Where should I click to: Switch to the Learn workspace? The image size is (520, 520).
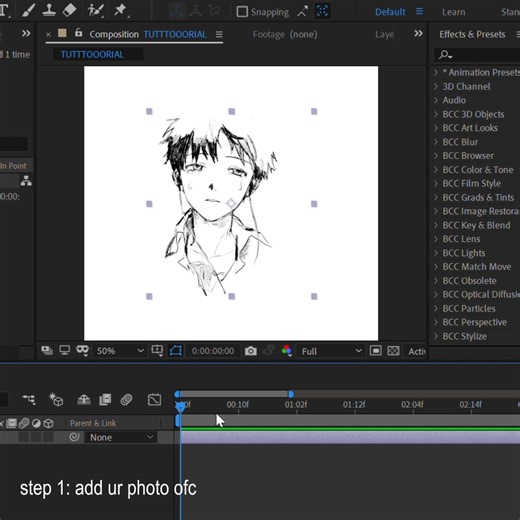click(453, 12)
